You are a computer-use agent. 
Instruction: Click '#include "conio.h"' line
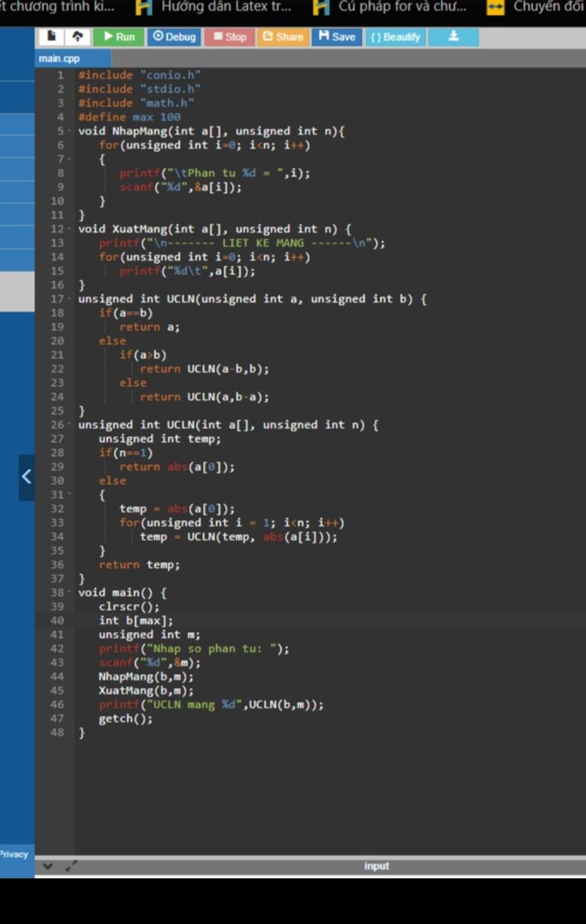point(140,75)
